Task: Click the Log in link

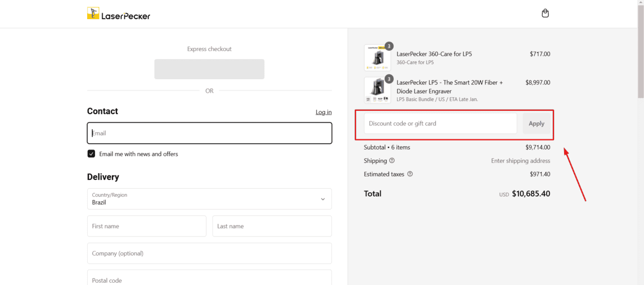Action: tap(323, 112)
